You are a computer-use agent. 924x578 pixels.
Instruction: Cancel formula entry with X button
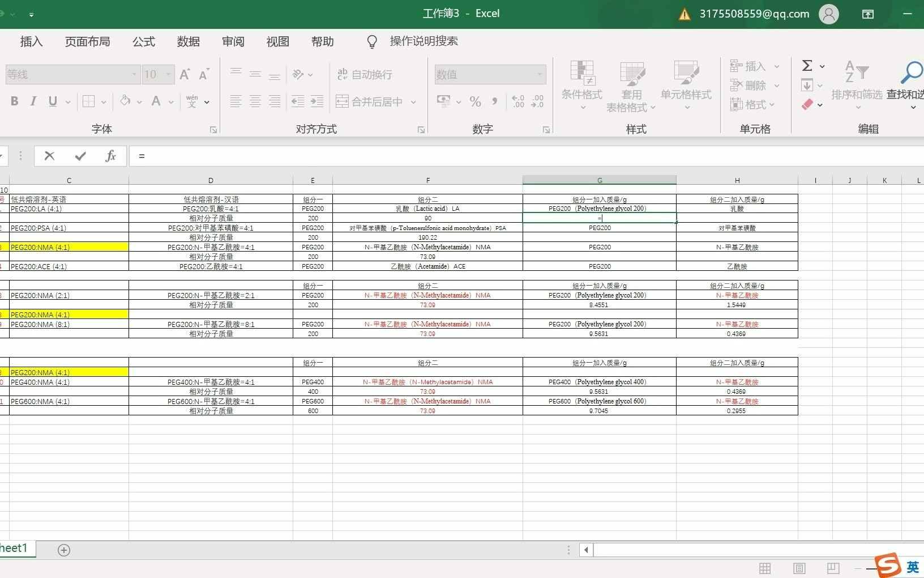point(50,156)
